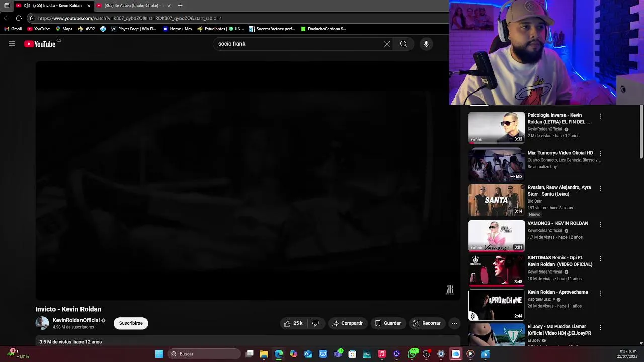The image size is (644, 362).
Task: Open options for Kevin Roldan - Aprovechame
Action: (x=600, y=293)
